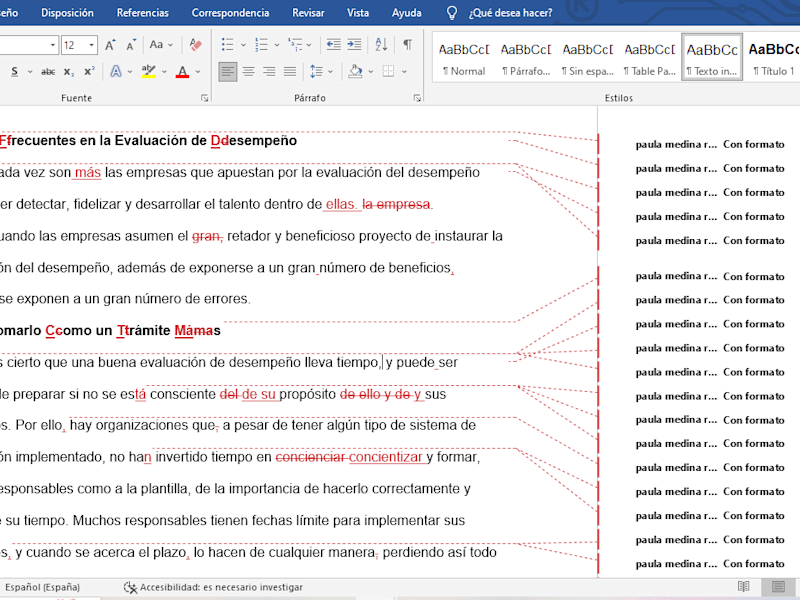This screenshot has width=800, height=600.
Task: Toggle superscript formatting
Action: coord(89,72)
